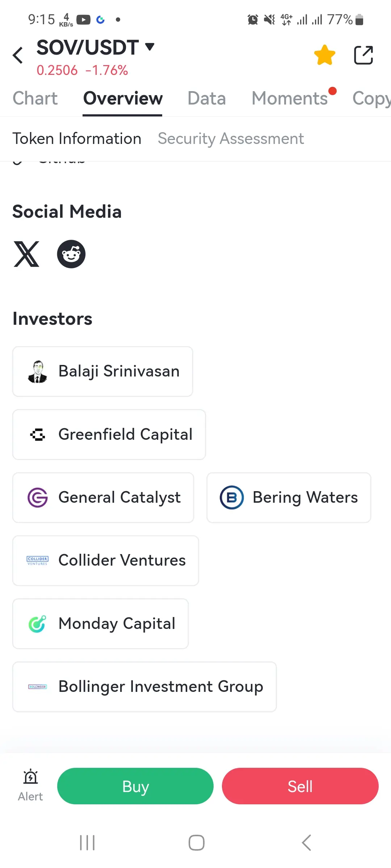Toggle the yellow favorite star

[x=324, y=55]
